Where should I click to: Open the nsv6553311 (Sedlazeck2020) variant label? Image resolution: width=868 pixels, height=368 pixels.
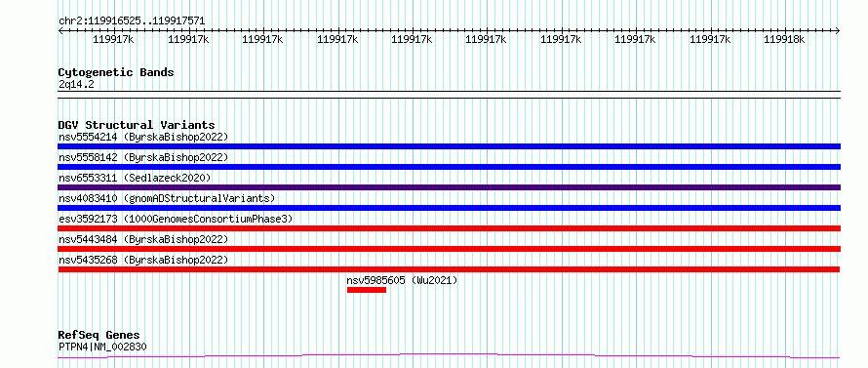(x=135, y=178)
